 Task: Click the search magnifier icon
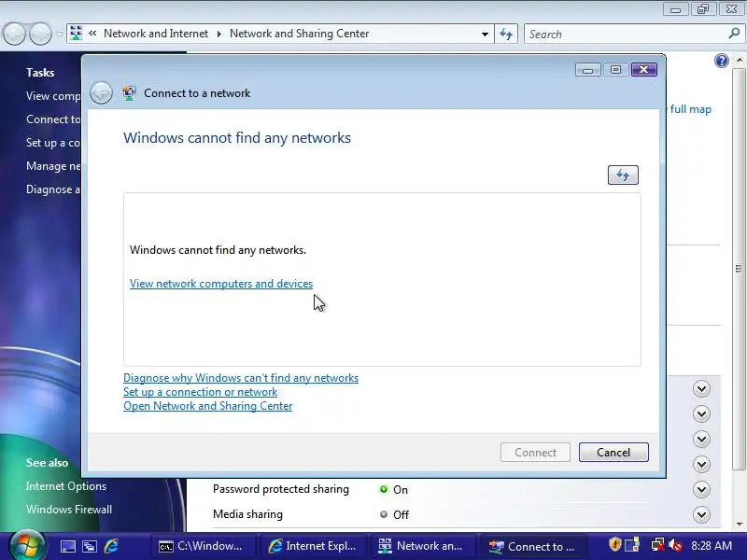pyautogui.click(x=734, y=34)
